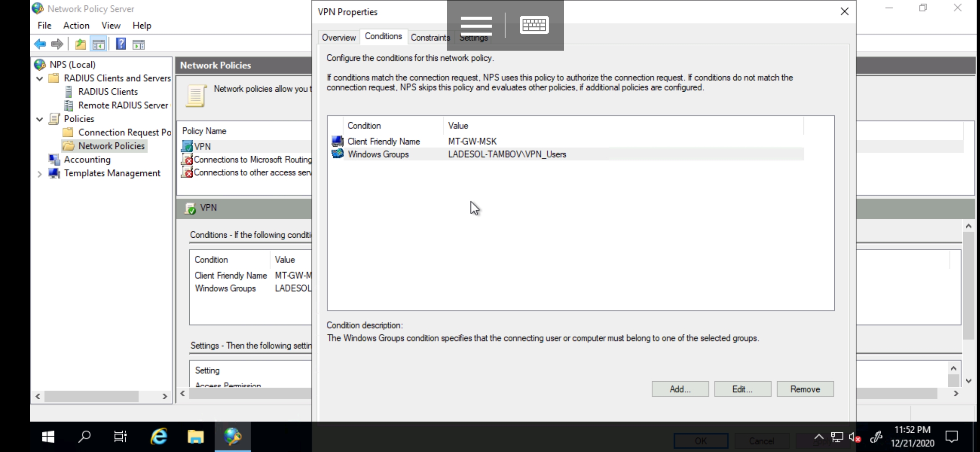Click VPN policy icon in list
Screen dimensions: 980x452
pyautogui.click(x=187, y=146)
